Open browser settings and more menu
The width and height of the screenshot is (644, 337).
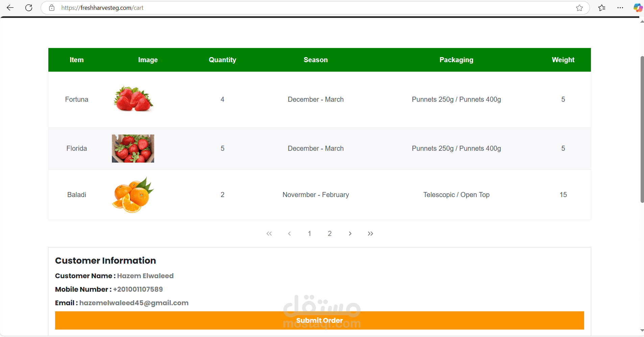(x=620, y=8)
